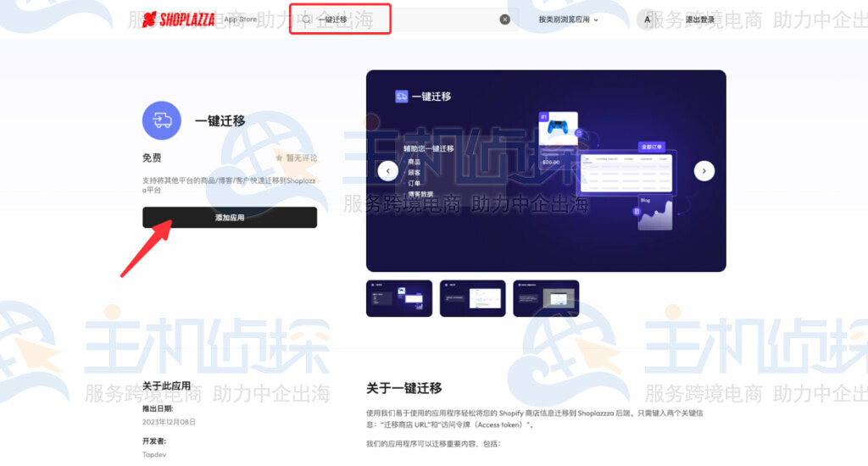Click the user avatar labeled A
The width and height of the screenshot is (868, 466).
[x=647, y=19]
